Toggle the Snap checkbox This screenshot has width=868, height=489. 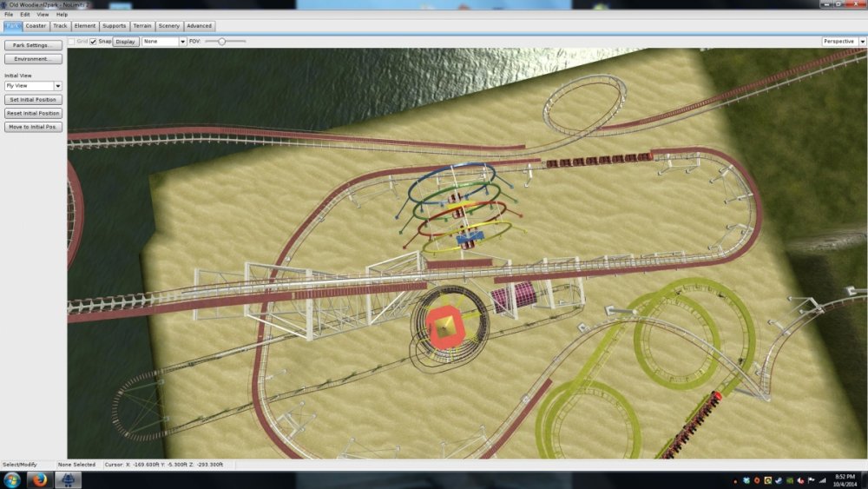94,41
